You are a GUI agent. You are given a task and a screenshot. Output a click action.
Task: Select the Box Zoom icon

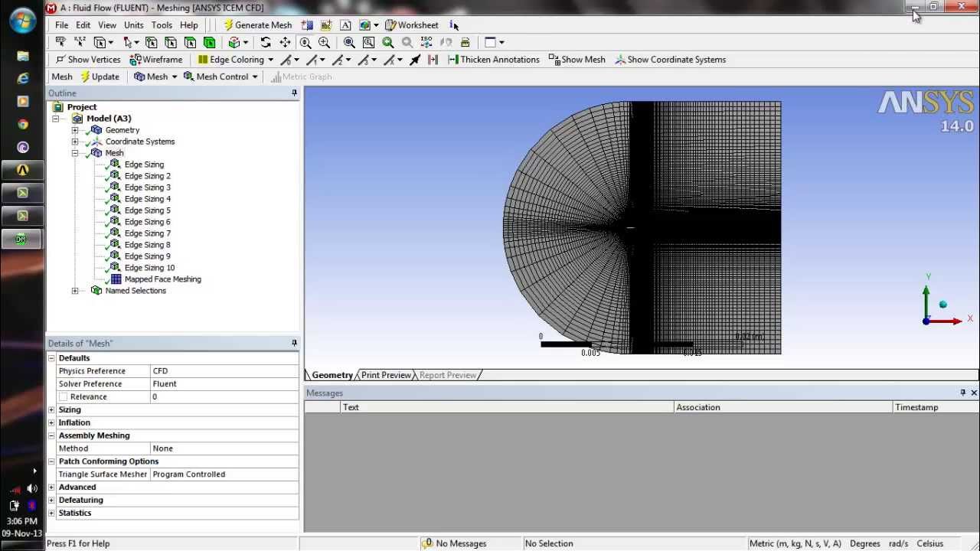point(325,43)
